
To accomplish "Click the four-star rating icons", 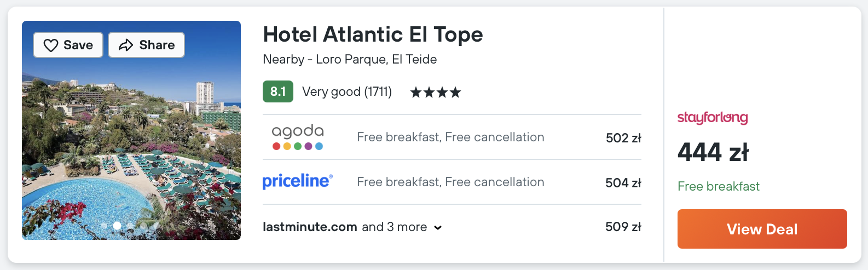I will click(436, 92).
